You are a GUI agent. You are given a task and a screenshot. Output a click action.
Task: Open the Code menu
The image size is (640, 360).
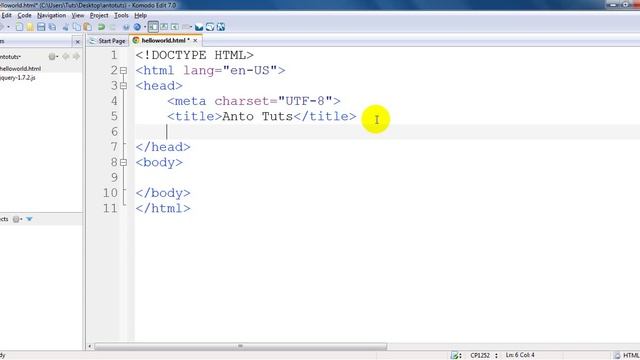pyautogui.click(x=24, y=16)
